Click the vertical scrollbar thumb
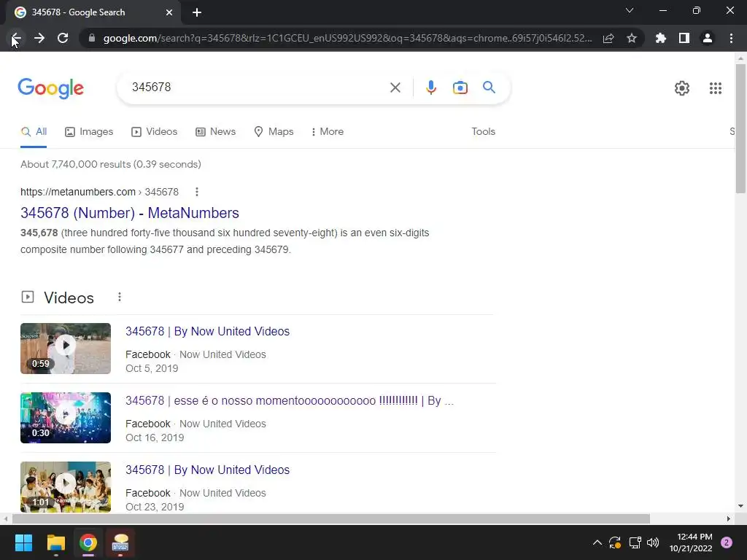The height and width of the screenshot is (560, 747). point(740,128)
